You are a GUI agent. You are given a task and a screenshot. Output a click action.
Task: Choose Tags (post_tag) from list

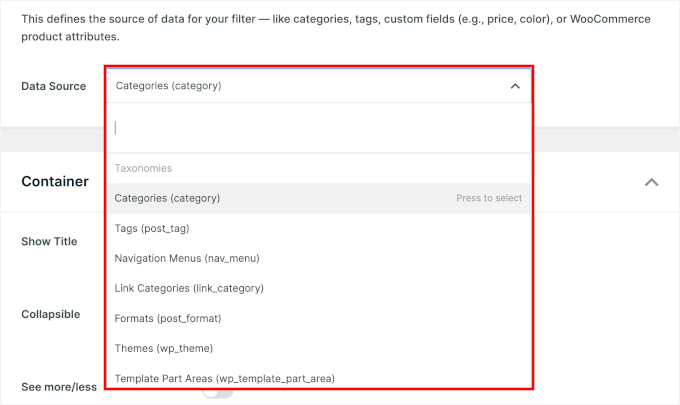(x=152, y=228)
